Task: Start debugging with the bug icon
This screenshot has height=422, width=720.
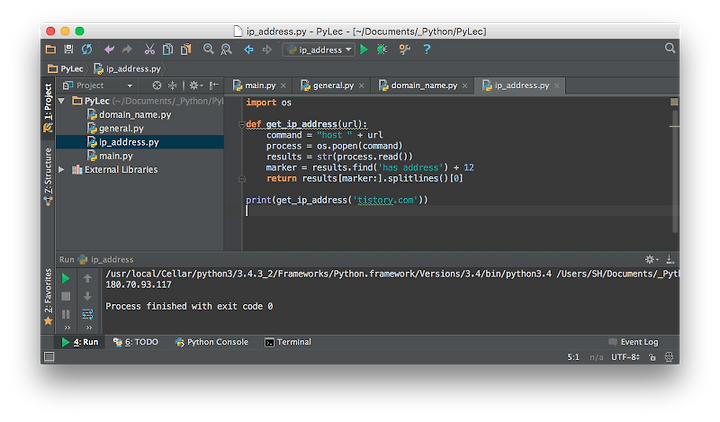Action: point(382,49)
